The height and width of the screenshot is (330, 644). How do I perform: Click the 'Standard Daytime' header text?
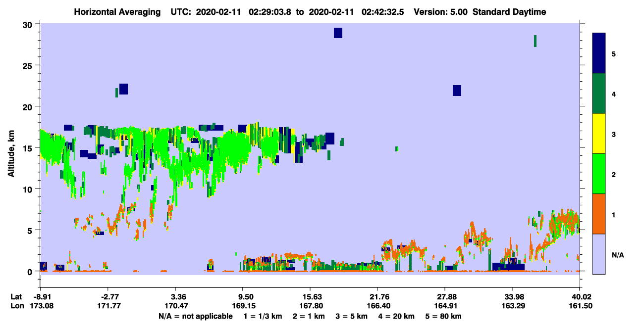coord(509,12)
